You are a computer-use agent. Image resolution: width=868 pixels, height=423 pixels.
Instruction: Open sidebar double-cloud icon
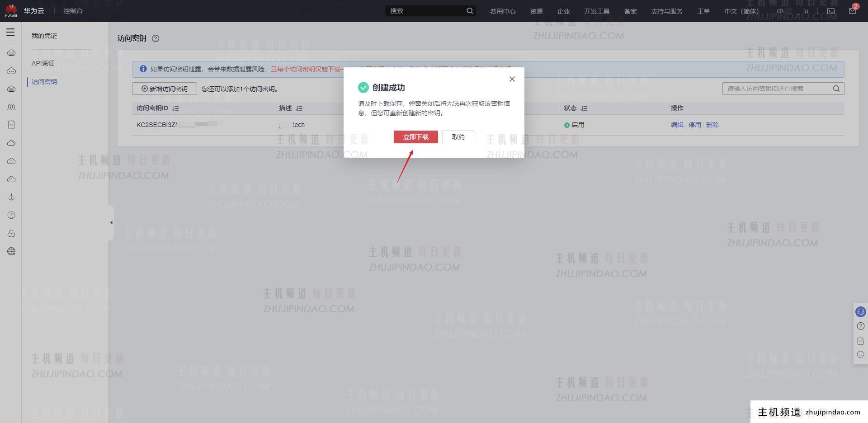(11, 143)
